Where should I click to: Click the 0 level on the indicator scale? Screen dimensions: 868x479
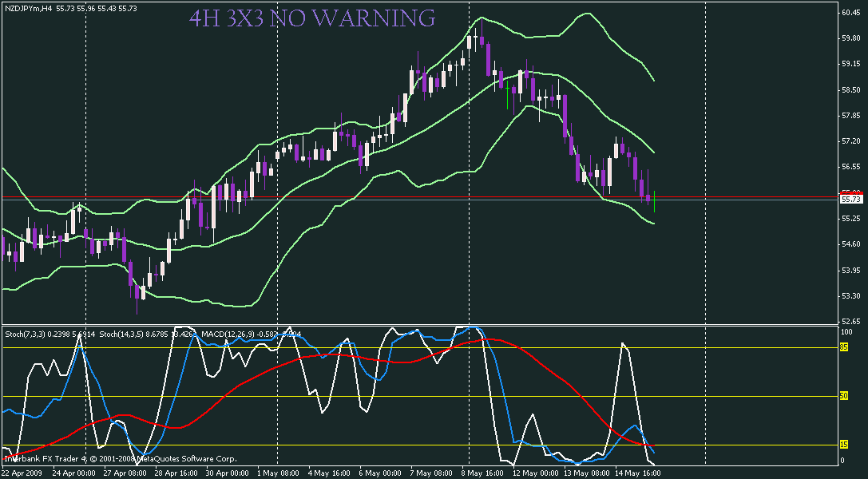coord(843,460)
